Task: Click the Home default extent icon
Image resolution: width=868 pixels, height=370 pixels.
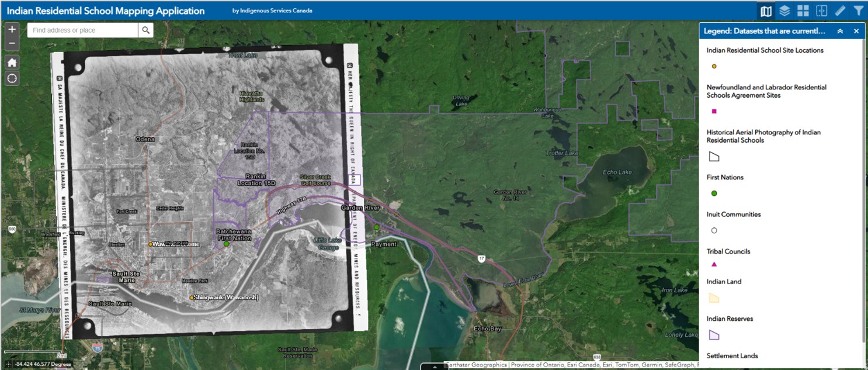Action: pyautogui.click(x=12, y=61)
